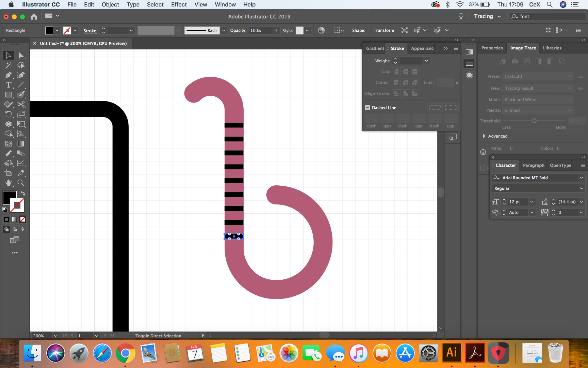Viewport: 588px width, 368px height.
Task: Click the Shape link in control bar
Action: pyautogui.click(x=359, y=30)
